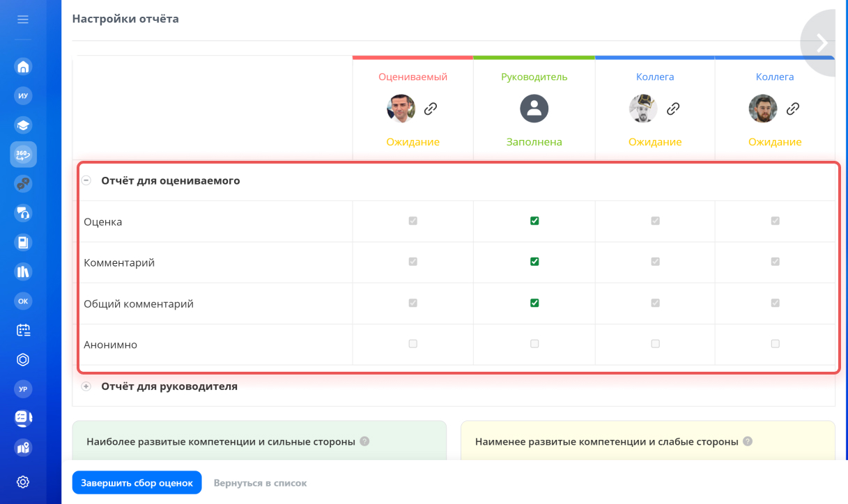
Task: Click the right arrow chevron at top-right
Action: tap(822, 43)
